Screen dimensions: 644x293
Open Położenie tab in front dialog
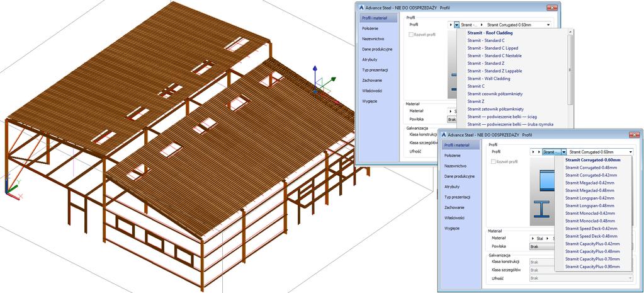tap(452, 156)
